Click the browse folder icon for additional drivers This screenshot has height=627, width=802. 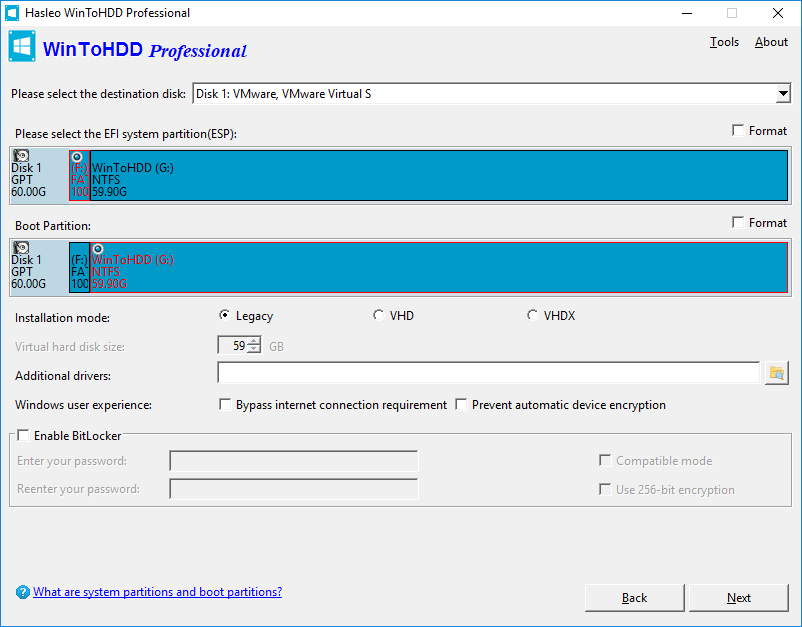(776, 374)
